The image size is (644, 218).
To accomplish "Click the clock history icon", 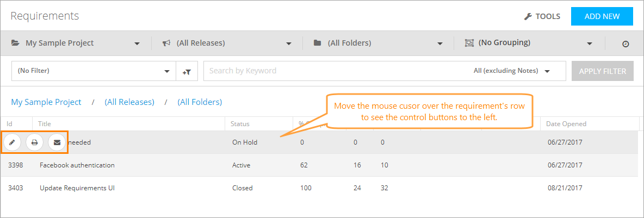I will point(626,43).
